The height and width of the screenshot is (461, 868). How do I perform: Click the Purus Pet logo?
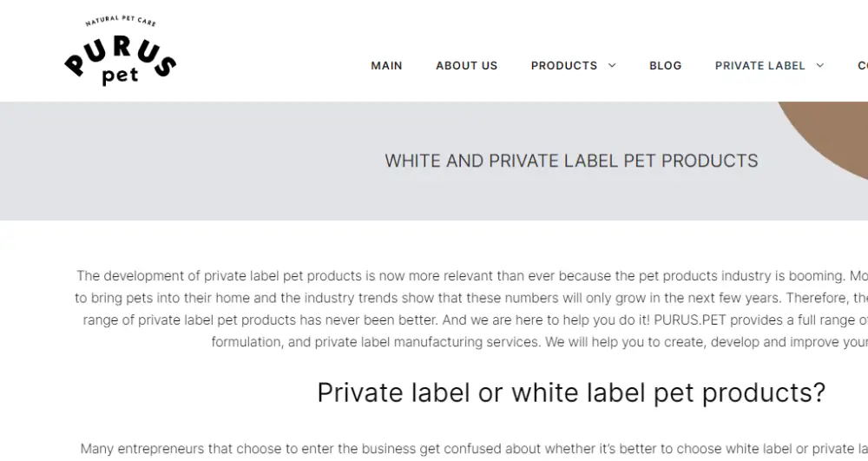(x=120, y=51)
